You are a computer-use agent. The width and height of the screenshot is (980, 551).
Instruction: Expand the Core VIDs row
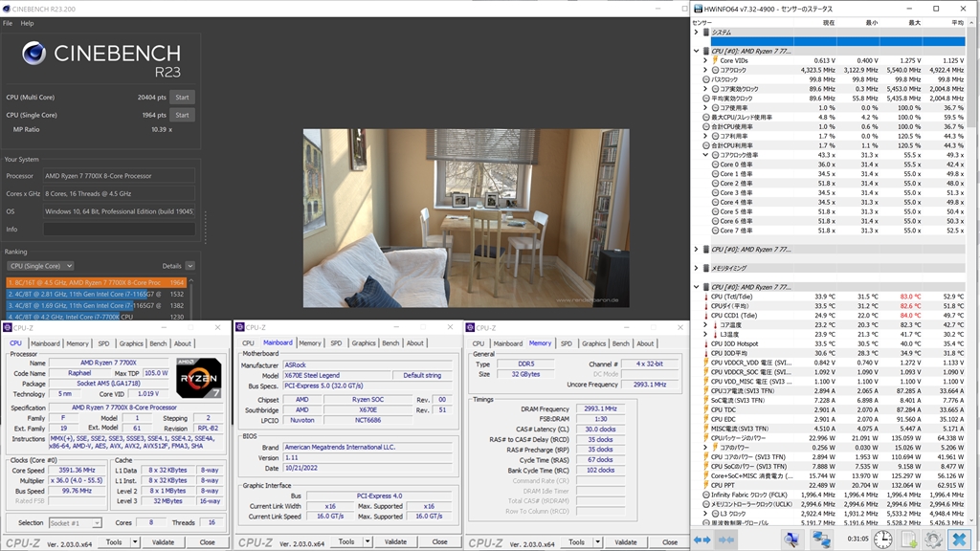click(x=705, y=60)
